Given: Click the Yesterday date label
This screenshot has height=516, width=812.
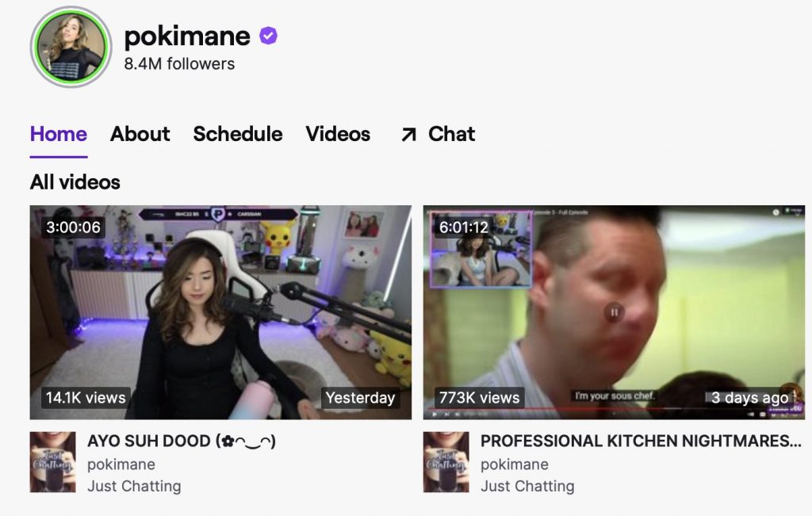Looking at the screenshot, I should (360, 397).
